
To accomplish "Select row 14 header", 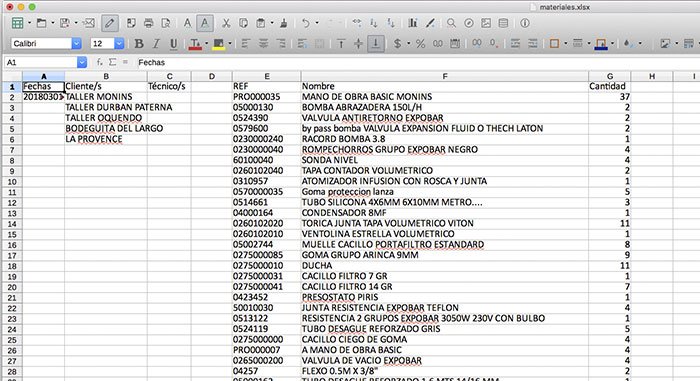I will (12, 223).
